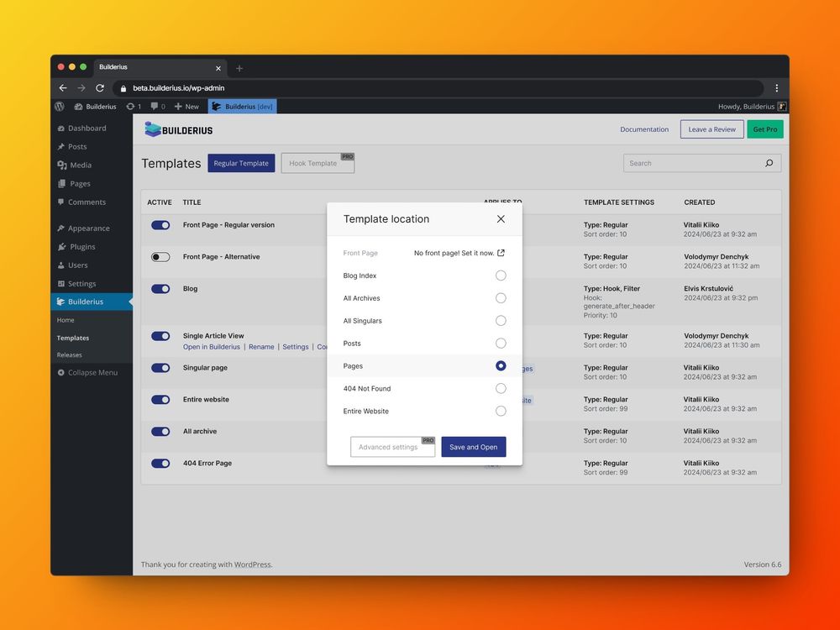Toggle the Blog template active switch
The image size is (840, 630).
pos(160,289)
